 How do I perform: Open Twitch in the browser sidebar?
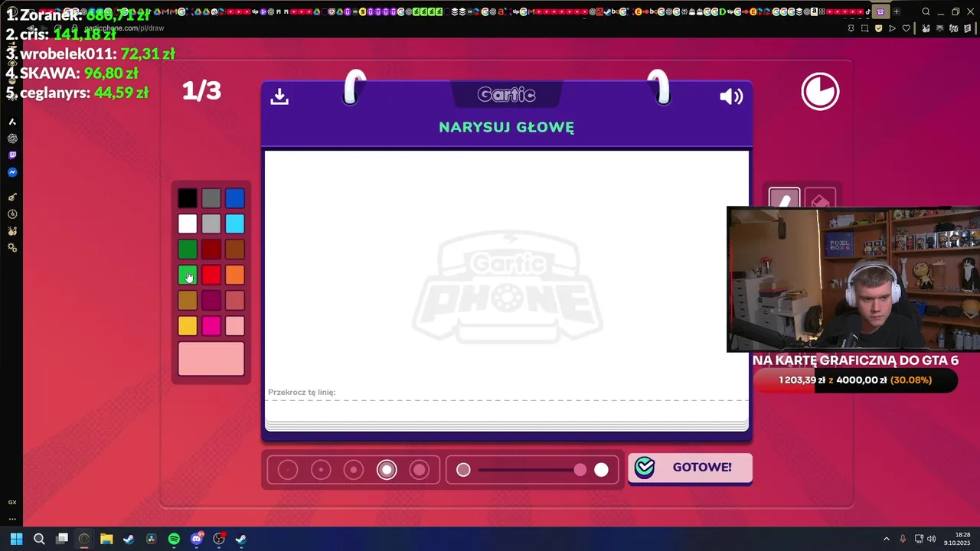pyautogui.click(x=12, y=155)
